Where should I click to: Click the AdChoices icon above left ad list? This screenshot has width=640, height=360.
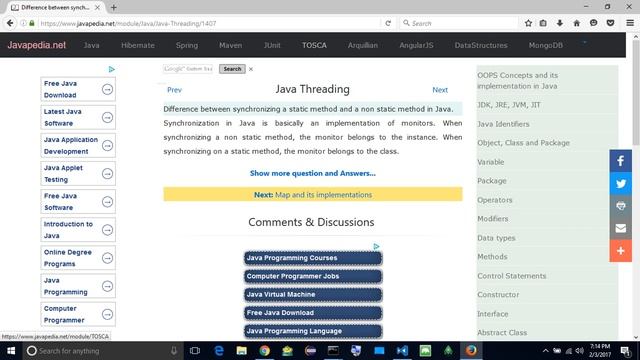click(111, 69)
